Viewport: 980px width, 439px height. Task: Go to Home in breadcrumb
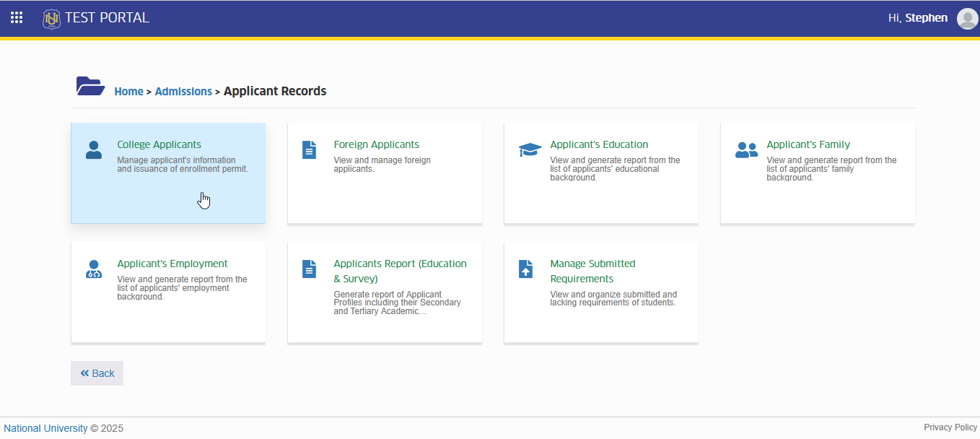point(128,92)
